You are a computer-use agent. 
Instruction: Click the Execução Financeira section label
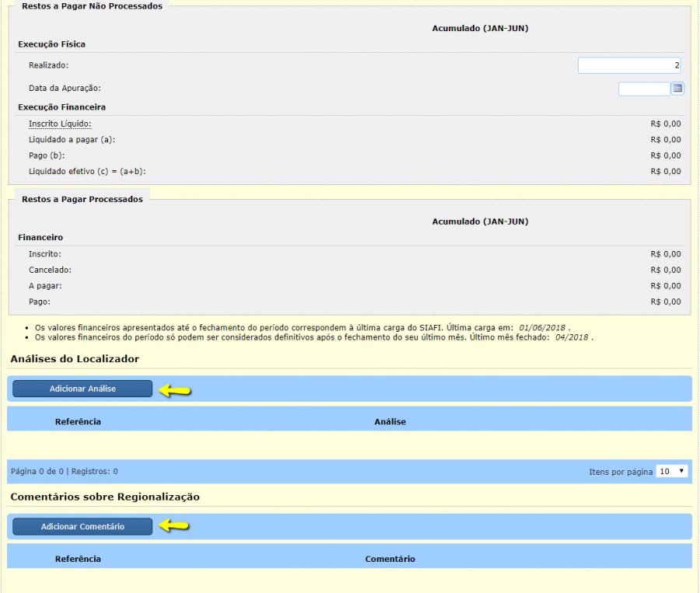(61, 107)
